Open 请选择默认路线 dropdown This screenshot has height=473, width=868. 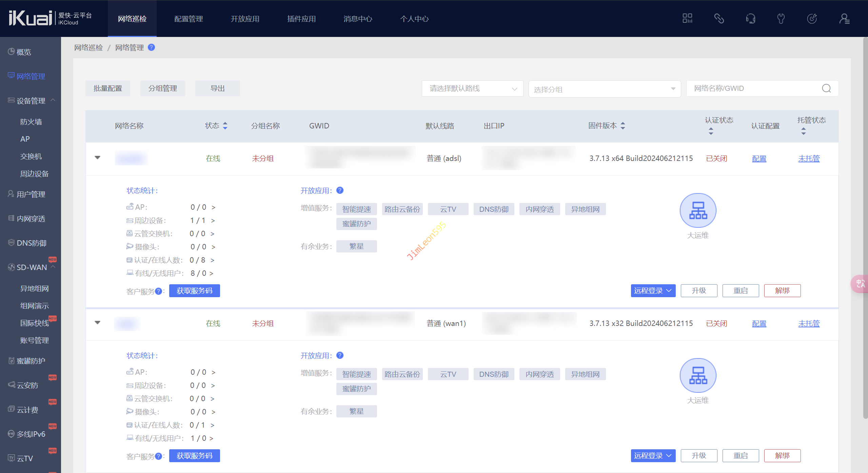tap(472, 88)
